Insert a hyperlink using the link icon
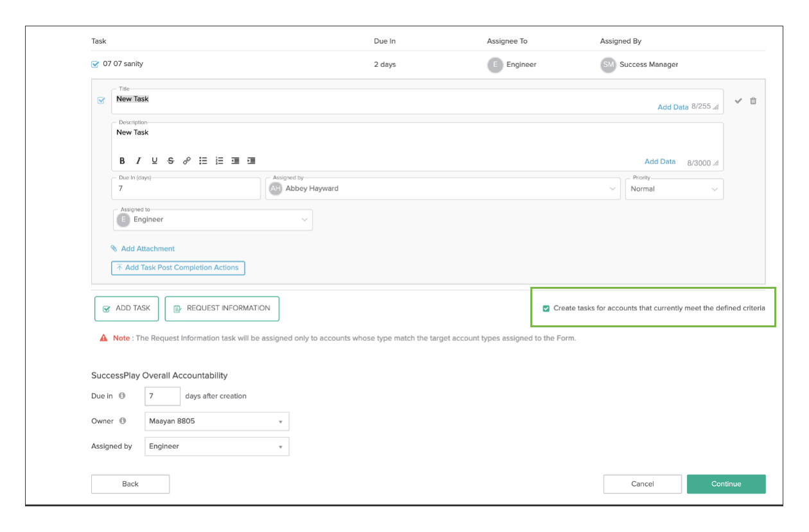 187,161
